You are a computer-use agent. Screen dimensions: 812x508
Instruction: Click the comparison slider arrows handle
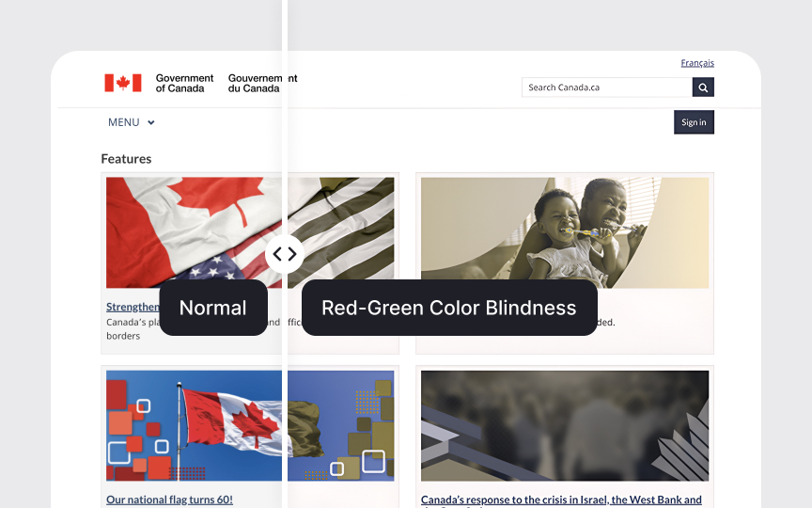point(284,254)
